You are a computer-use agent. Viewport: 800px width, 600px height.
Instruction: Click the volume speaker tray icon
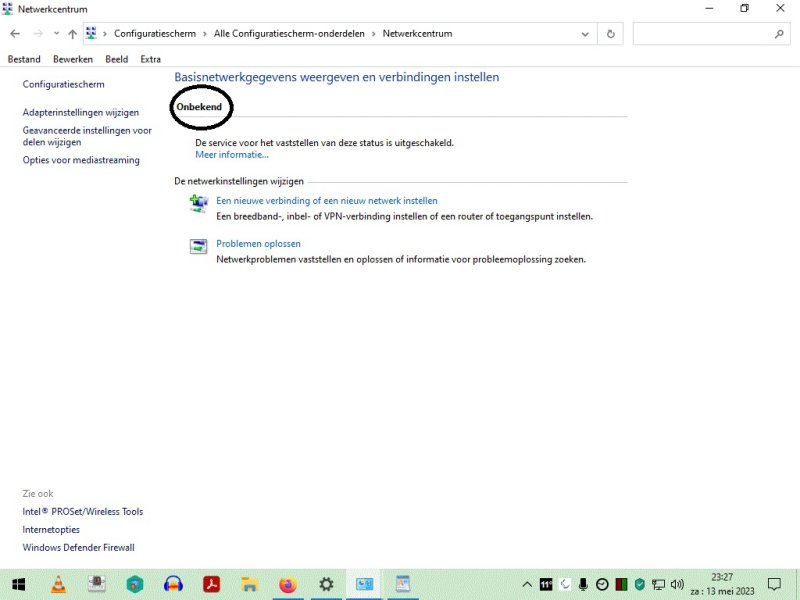click(x=677, y=584)
